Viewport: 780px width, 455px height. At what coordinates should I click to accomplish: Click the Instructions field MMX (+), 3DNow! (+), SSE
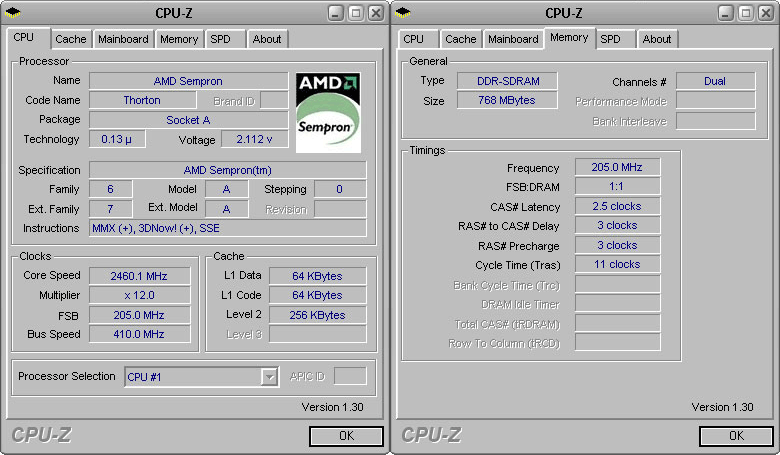pyautogui.click(x=228, y=228)
